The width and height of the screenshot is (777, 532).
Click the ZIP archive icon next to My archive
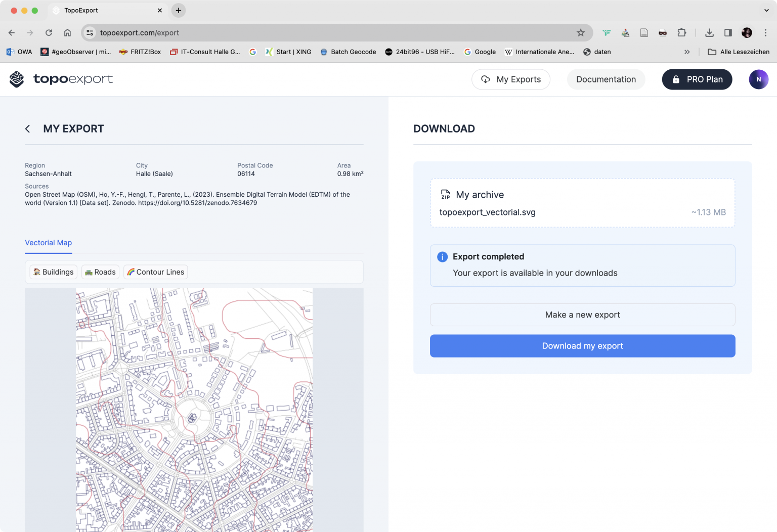pyautogui.click(x=445, y=194)
